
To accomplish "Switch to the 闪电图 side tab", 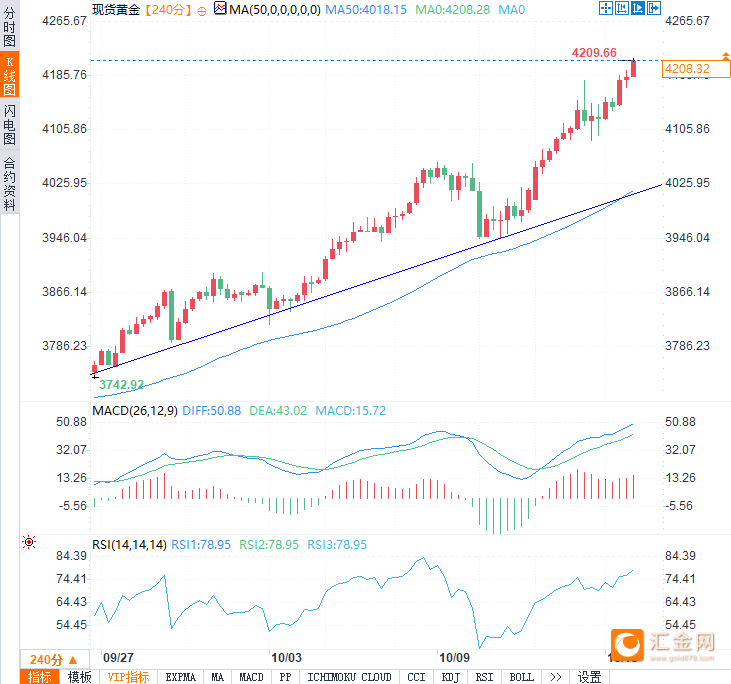I will (9, 124).
